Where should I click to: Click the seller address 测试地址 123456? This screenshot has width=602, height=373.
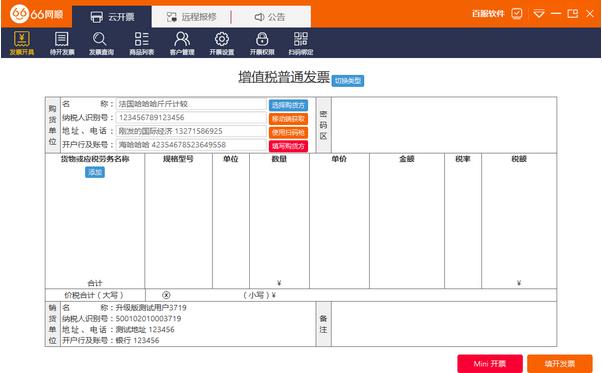click(x=145, y=330)
